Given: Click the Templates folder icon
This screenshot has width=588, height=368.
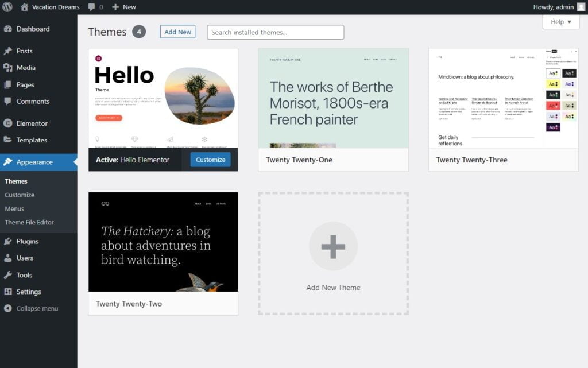Looking at the screenshot, I should (8, 140).
